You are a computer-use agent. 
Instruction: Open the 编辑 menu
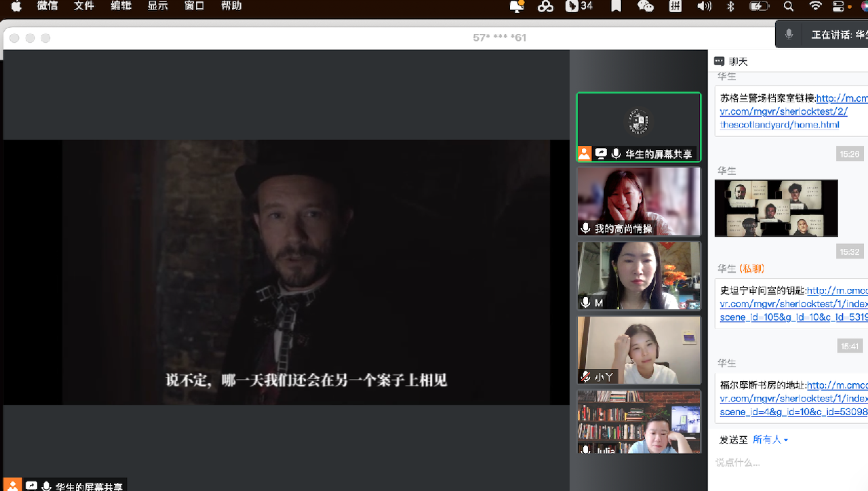[x=121, y=6]
